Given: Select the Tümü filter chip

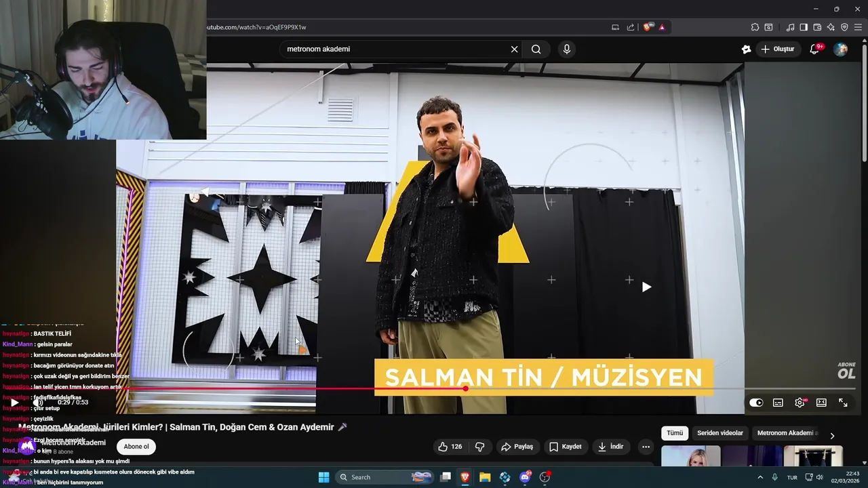Looking at the screenshot, I should (675, 433).
